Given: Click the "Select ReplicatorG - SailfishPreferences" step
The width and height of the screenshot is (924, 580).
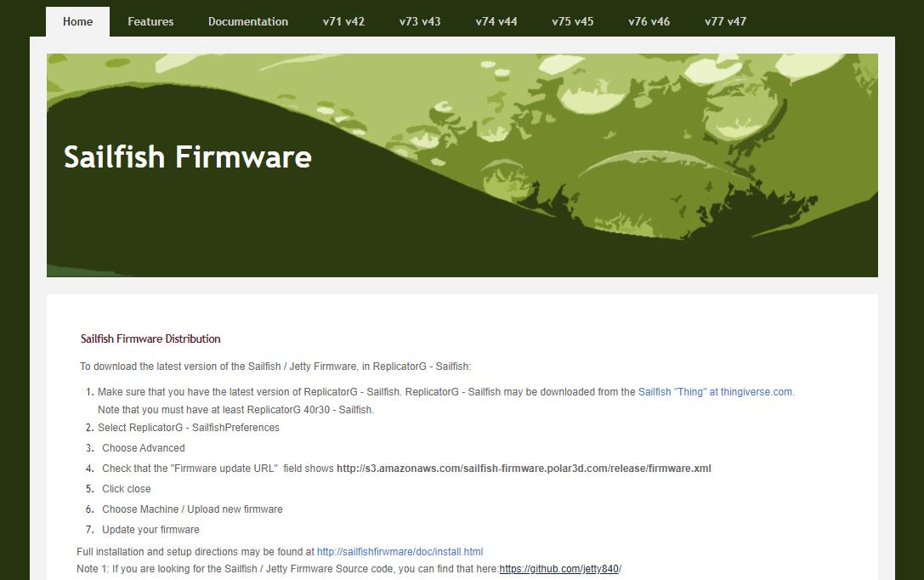Looking at the screenshot, I should [189, 427].
